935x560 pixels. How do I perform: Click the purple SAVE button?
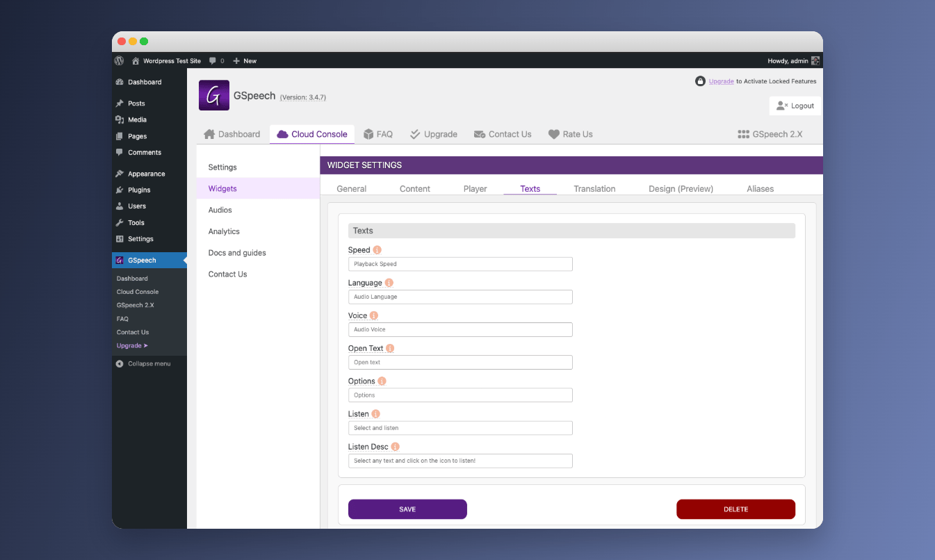pyautogui.click(x=407, y=509)
